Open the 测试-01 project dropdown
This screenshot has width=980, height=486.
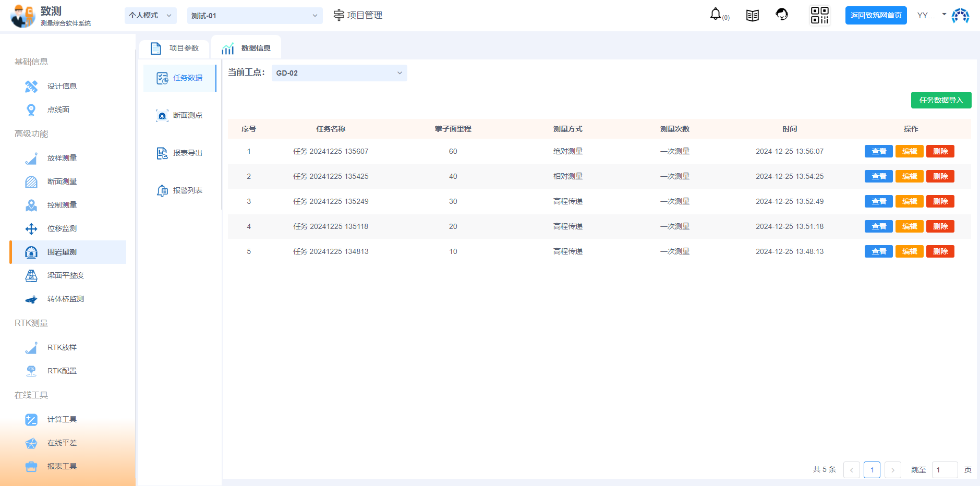(x=254, y=16)
